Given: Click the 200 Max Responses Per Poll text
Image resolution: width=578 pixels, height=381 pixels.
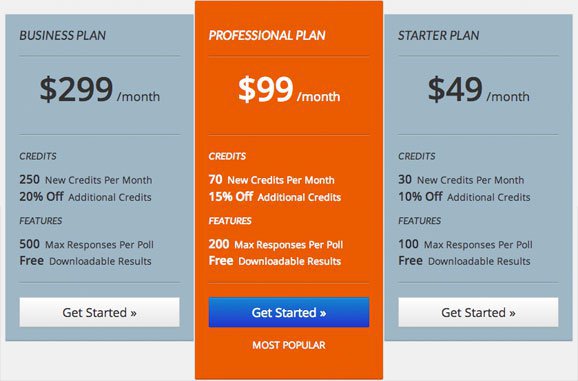Looking at the screenshot, I should pyautogui.click(x=276, y=244).
